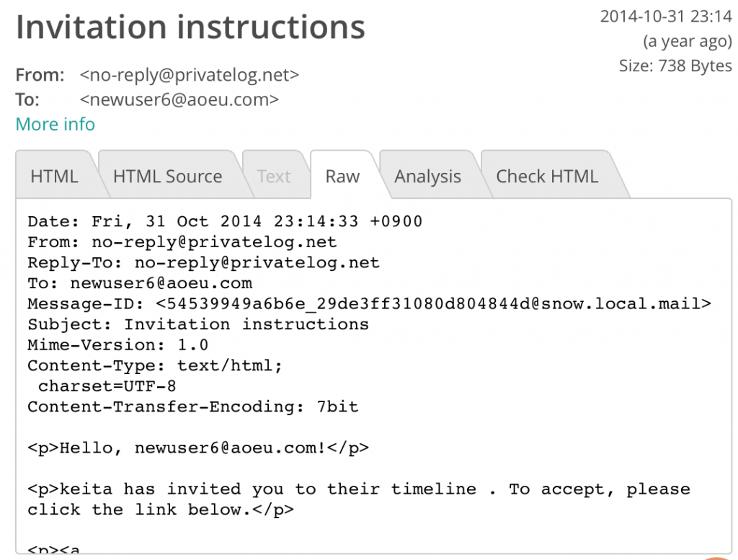Click the (a year ago) label
The height and width of the screenshot is (560, 738).
pos(688,42)
